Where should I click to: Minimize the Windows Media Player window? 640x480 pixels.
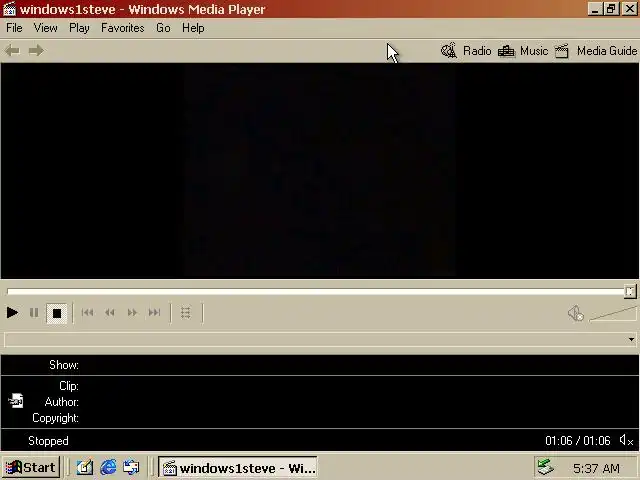595,9
